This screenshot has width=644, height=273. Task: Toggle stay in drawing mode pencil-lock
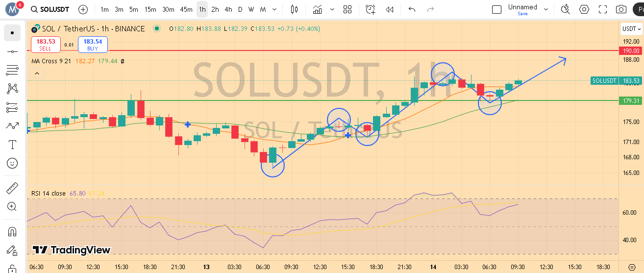pyautogui.click(x=12, y=250)
